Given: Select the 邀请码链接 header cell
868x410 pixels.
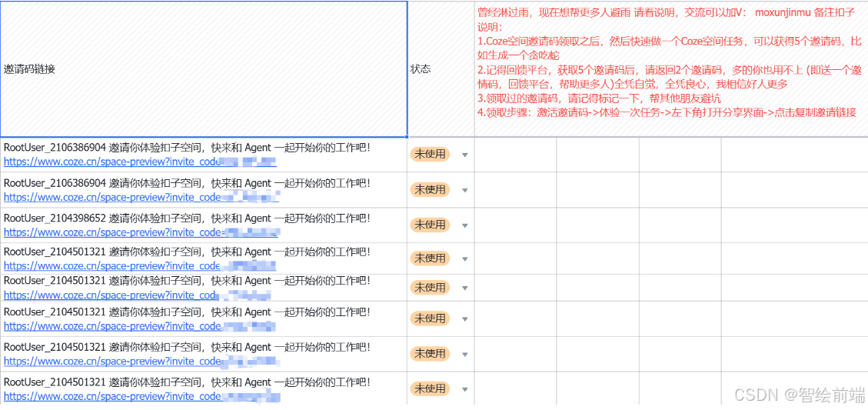Looking at the screenshot, I should (204, 68).
